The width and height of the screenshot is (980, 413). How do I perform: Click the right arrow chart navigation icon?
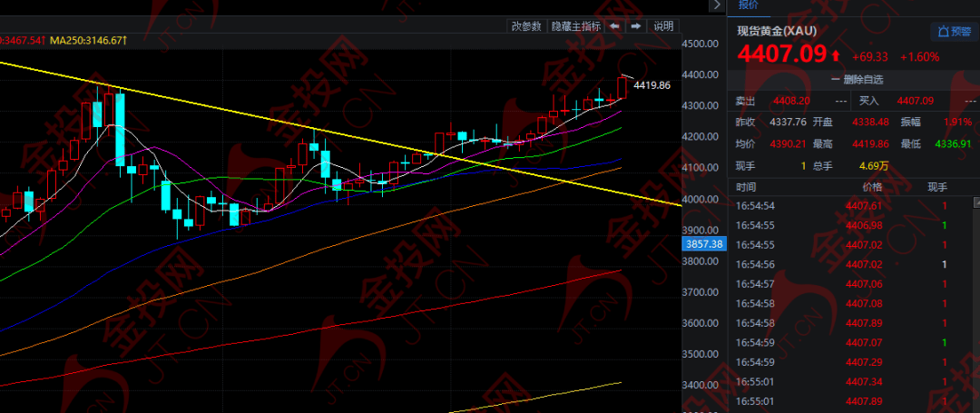(636, 26)
